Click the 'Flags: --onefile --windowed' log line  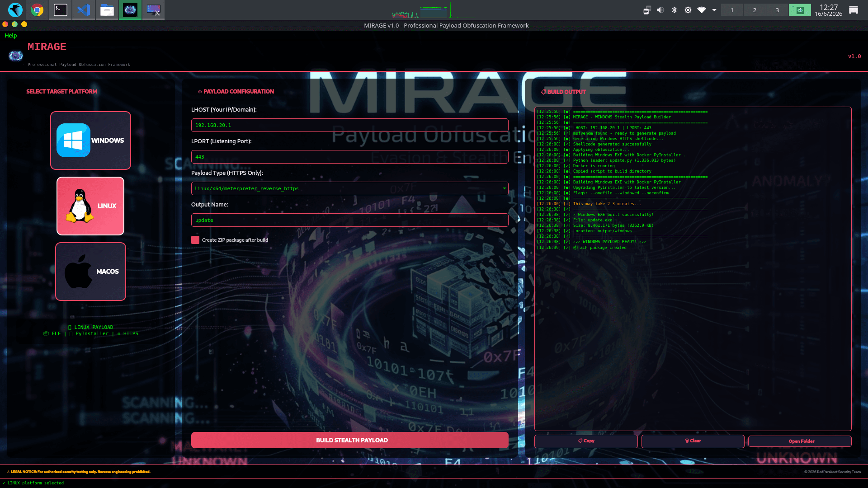[x=603, y=193]
